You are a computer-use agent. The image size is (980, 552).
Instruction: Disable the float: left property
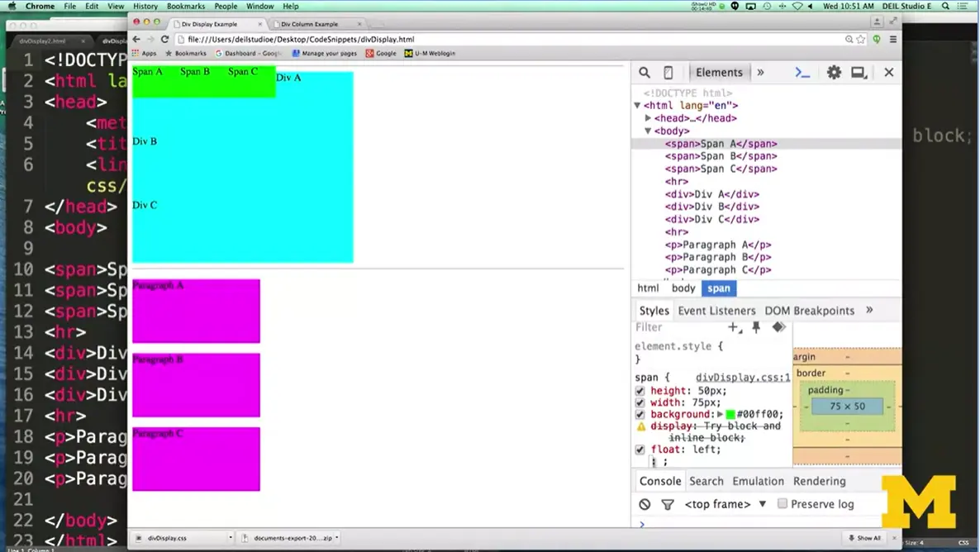(x=640, y=450)
